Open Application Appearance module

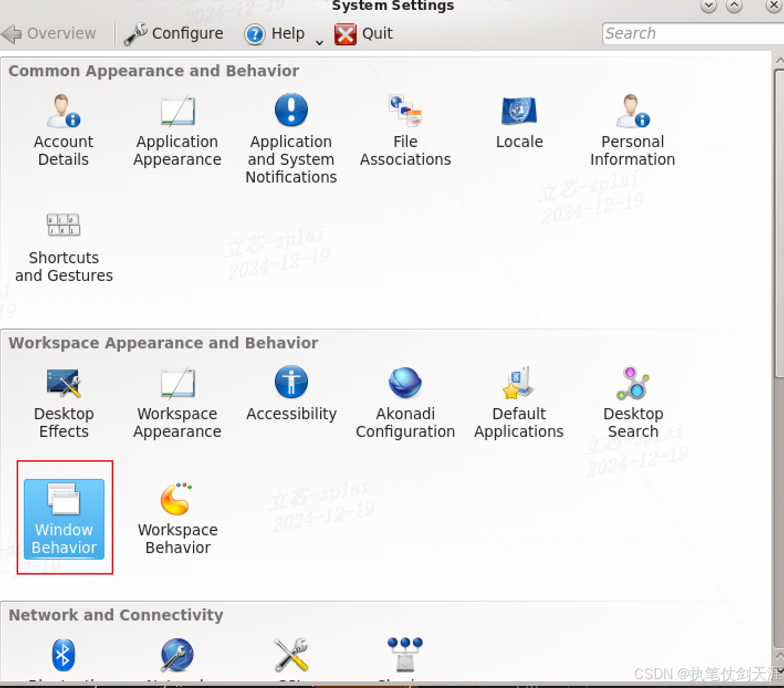tap(177, 131)
